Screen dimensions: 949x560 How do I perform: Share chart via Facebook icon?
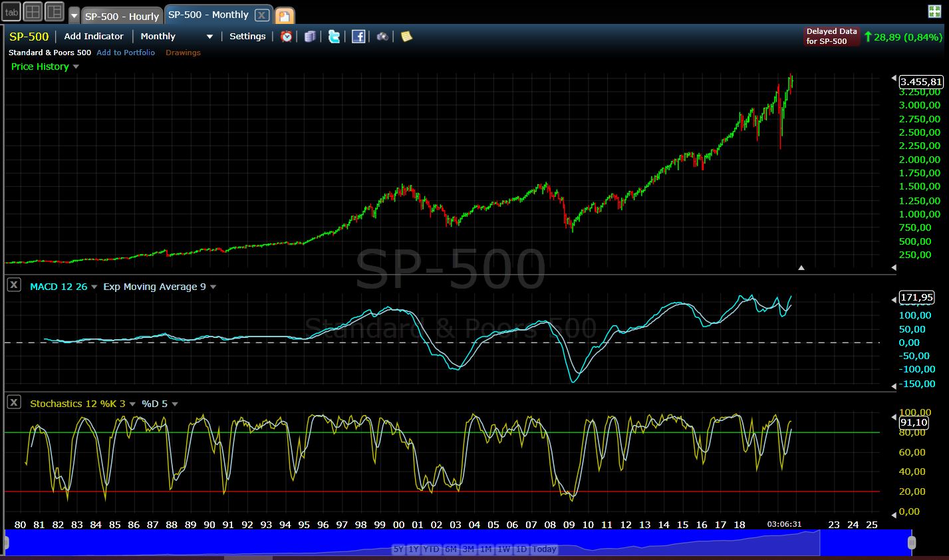(x=358, y=37)
